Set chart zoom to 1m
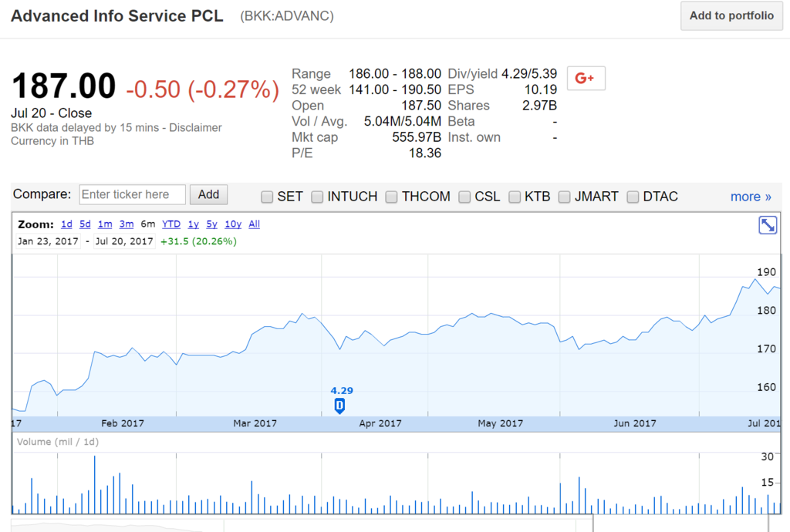Image resolution: width=790 pixels, height=532 pixels. pyautogui.click(x=105, y=224)
